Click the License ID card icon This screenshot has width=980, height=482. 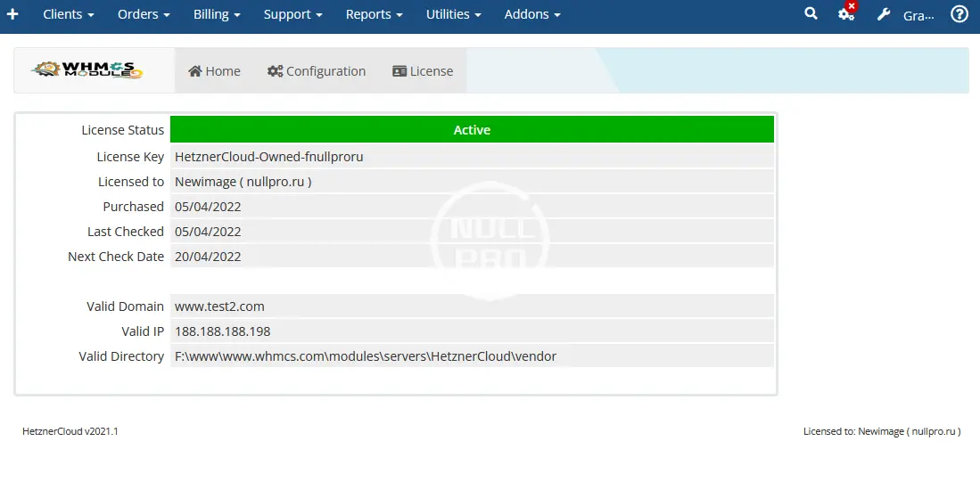pyautogui.click(x=399, y=71)
